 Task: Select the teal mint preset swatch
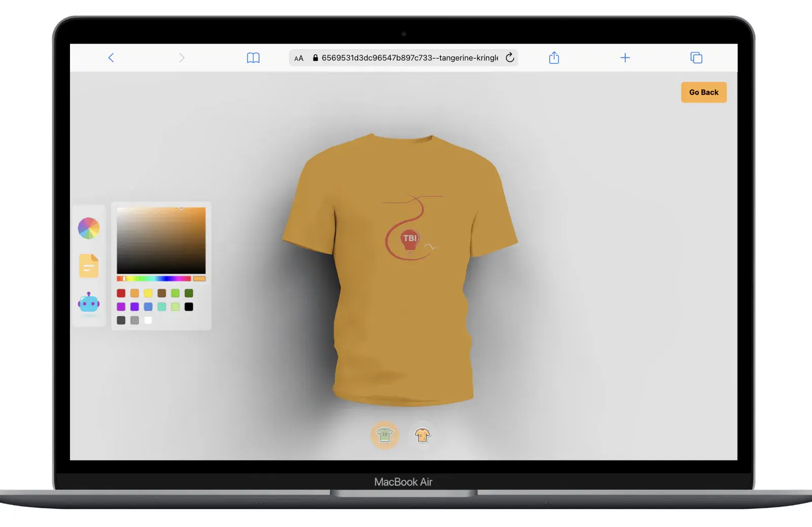[x=161, y=307]
